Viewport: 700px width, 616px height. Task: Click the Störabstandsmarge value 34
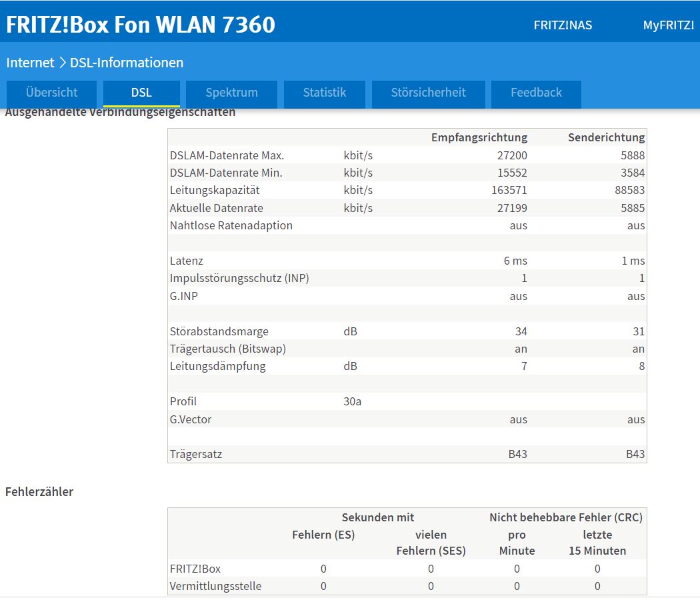coord(521,331)
